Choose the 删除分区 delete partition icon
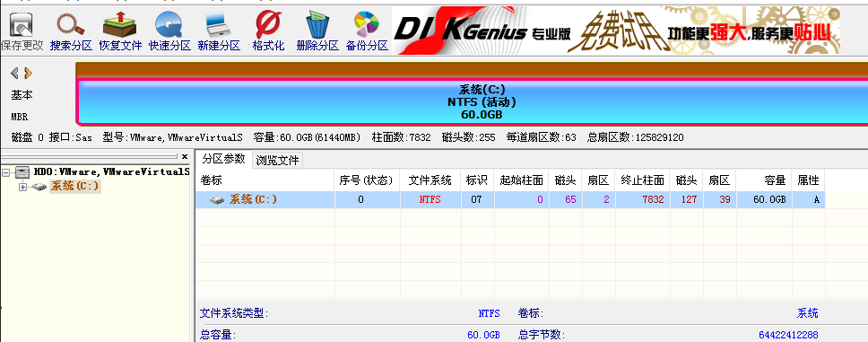Screen dimensions: 868x342 tap(317, 32)
